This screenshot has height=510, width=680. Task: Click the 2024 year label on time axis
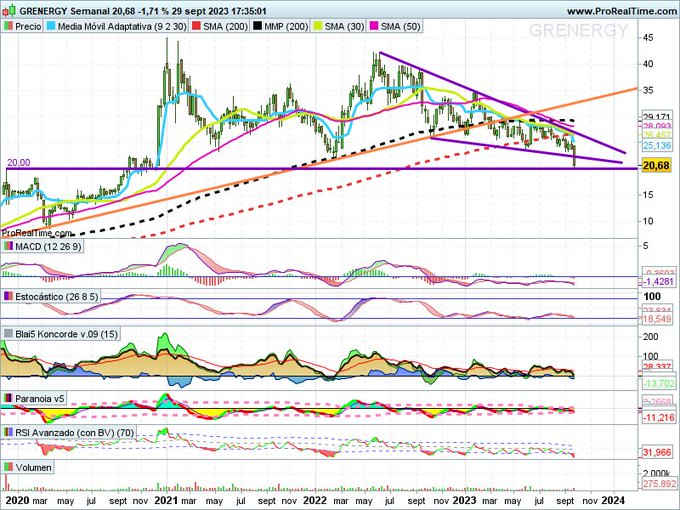(x=613, y=500)
